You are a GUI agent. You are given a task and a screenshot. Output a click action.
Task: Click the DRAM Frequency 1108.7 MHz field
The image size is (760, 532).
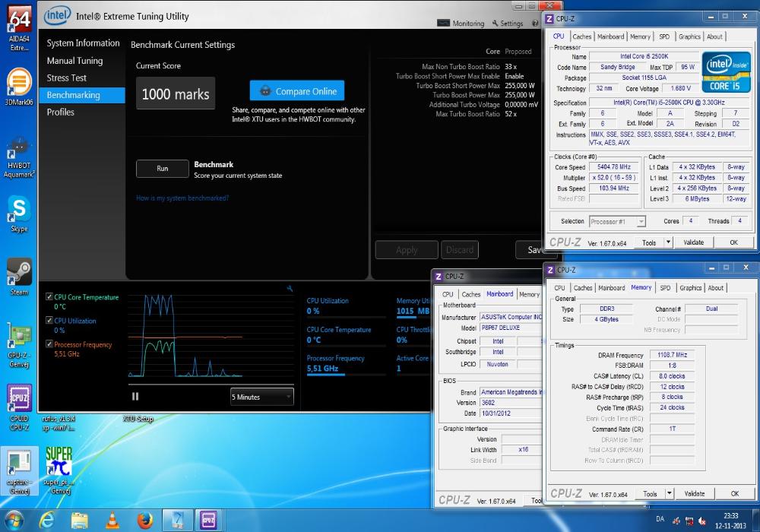point(673,355)
